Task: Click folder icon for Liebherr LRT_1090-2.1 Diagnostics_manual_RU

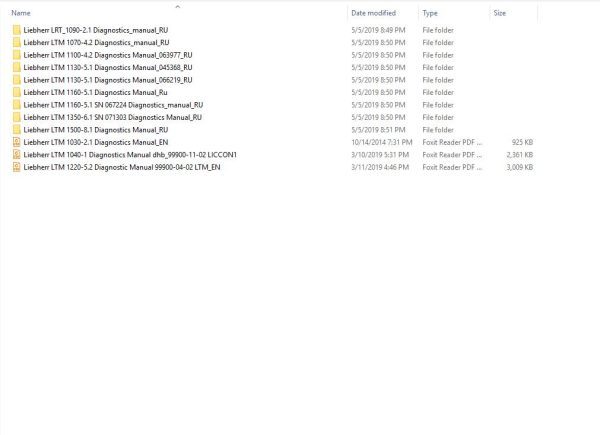Action: coord(16,30)
